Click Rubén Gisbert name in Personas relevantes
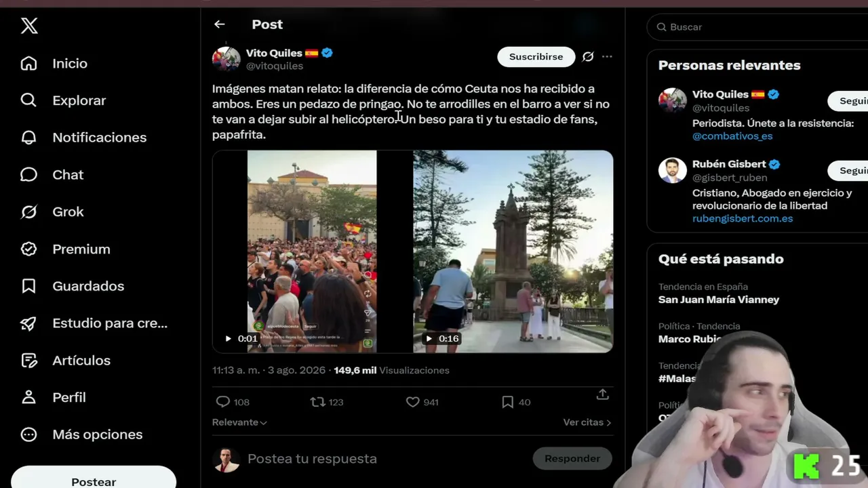Image resolution: width=868 pixels, height=488 pixels. click(729, 164)
